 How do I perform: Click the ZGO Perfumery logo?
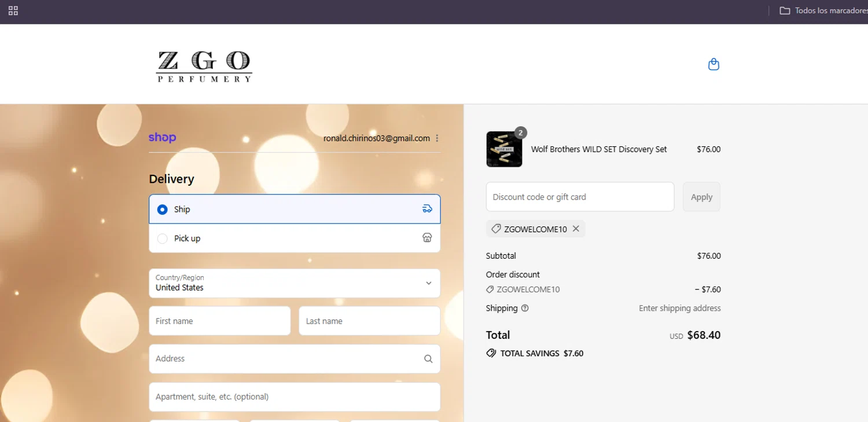(204, 67)
